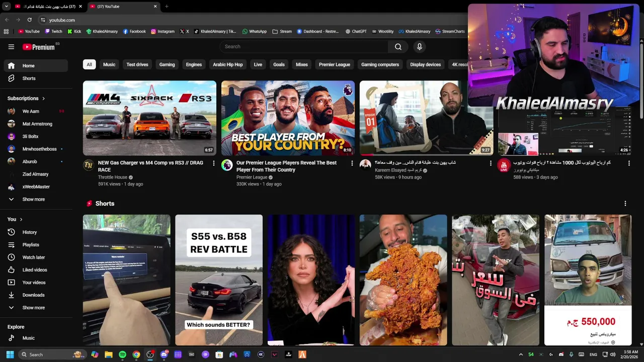Open options for Throttle House drag race video

tap(213, 163)
